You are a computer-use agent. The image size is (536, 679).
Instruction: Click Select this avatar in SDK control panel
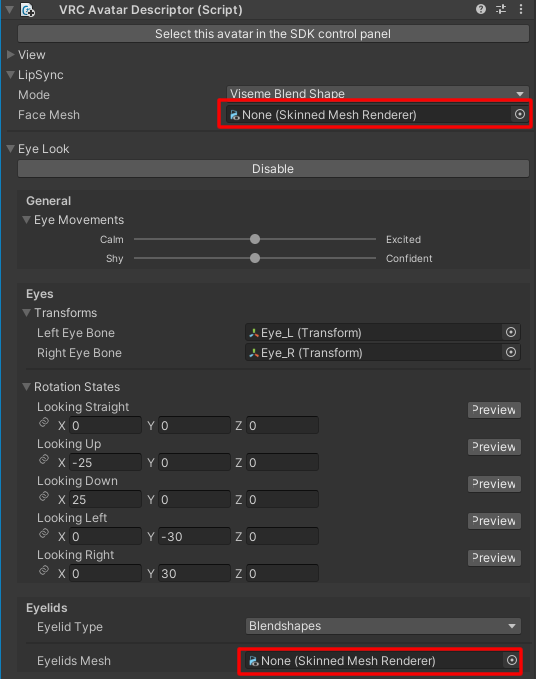[273, 34]
